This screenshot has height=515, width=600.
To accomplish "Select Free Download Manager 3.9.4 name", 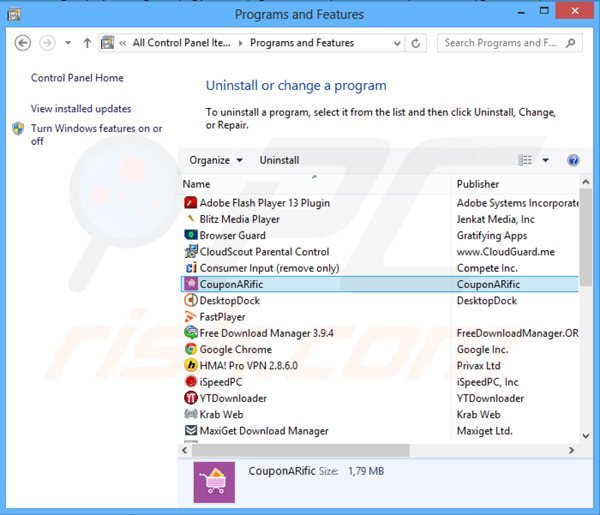I will [x=266, y=333].
